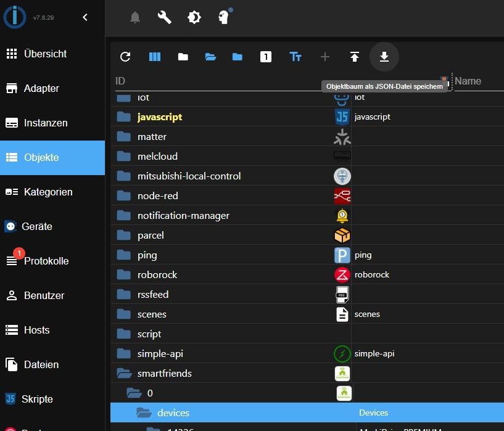This screenshot has width=504, height=431.
Task: Click the smartfriends adapter icon
Action: [x=342, y=374]
